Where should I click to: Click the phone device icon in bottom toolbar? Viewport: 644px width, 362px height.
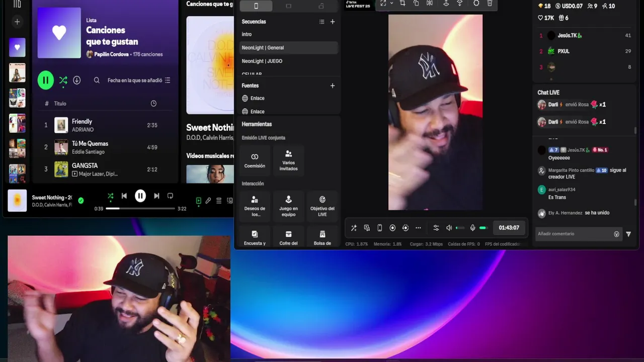click(x=379, y=228)
